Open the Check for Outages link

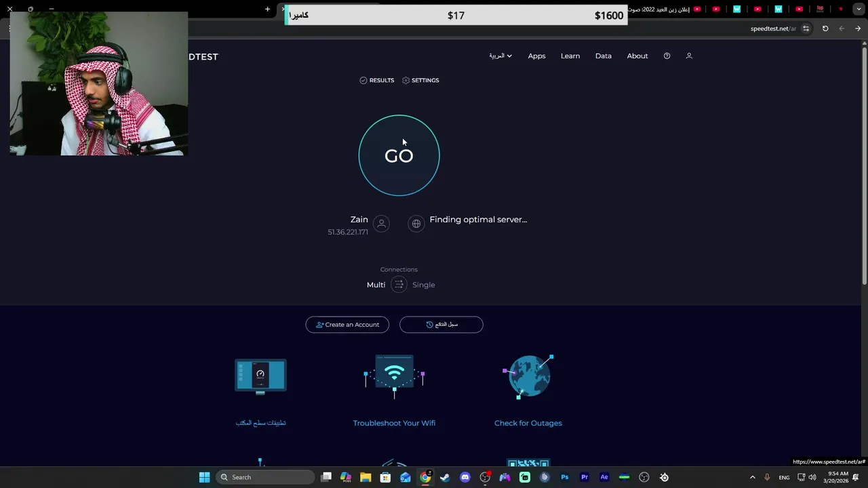coord(528,423)
